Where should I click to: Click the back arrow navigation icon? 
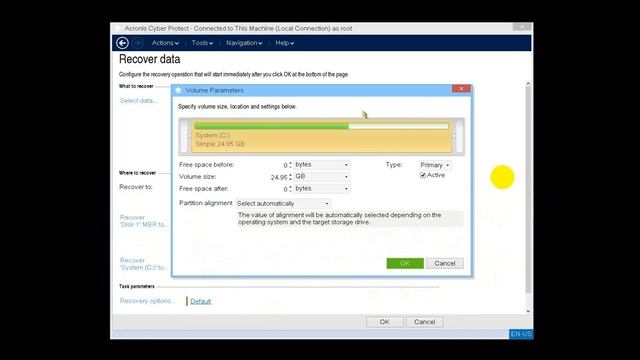tap(122, 43)
